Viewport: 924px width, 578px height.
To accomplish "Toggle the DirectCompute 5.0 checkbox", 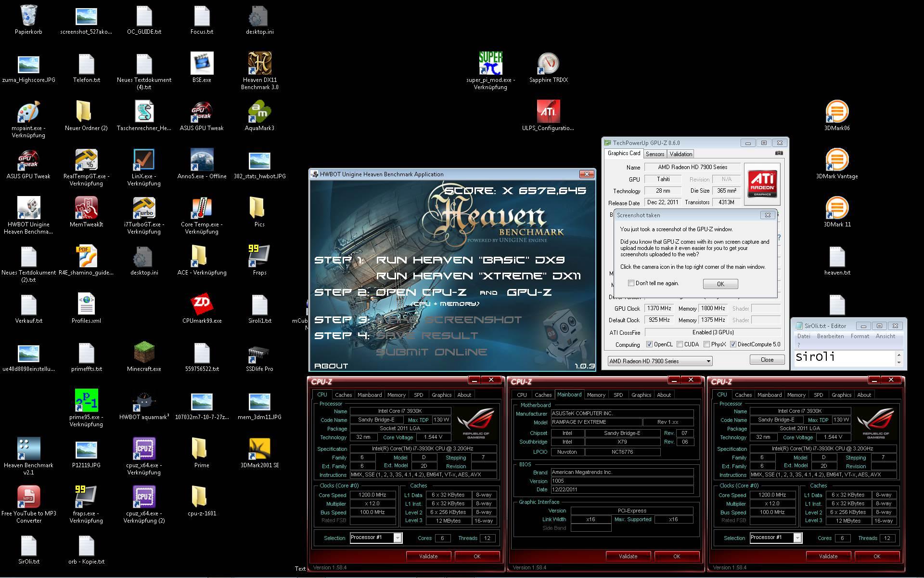I will pyautogui.click(x=733, y=344).
